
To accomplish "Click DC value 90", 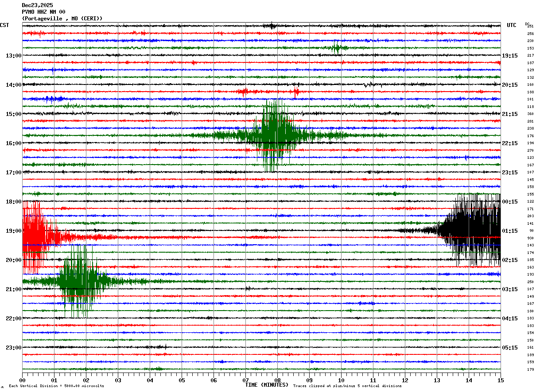I will [x=531, y=231].
